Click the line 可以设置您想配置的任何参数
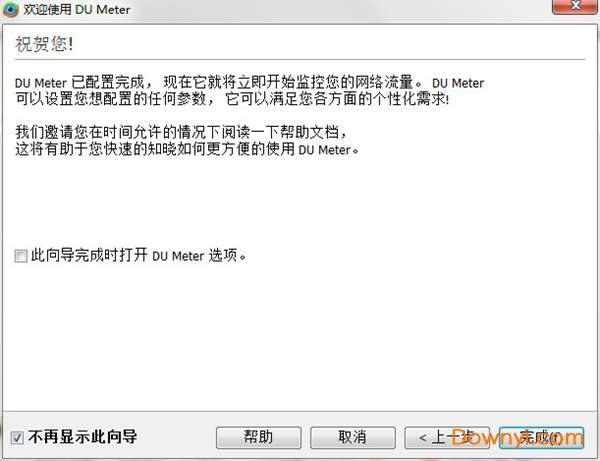This screenshot has height=461, width=600. pyautogui.click(x=232, y=99)
